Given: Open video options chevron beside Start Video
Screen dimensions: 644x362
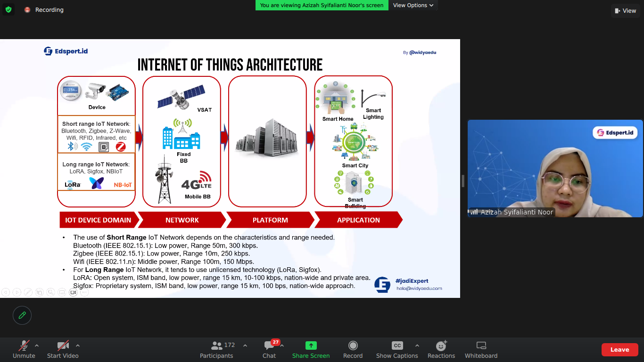Looking at the screenshot, I should coord(78,346).
